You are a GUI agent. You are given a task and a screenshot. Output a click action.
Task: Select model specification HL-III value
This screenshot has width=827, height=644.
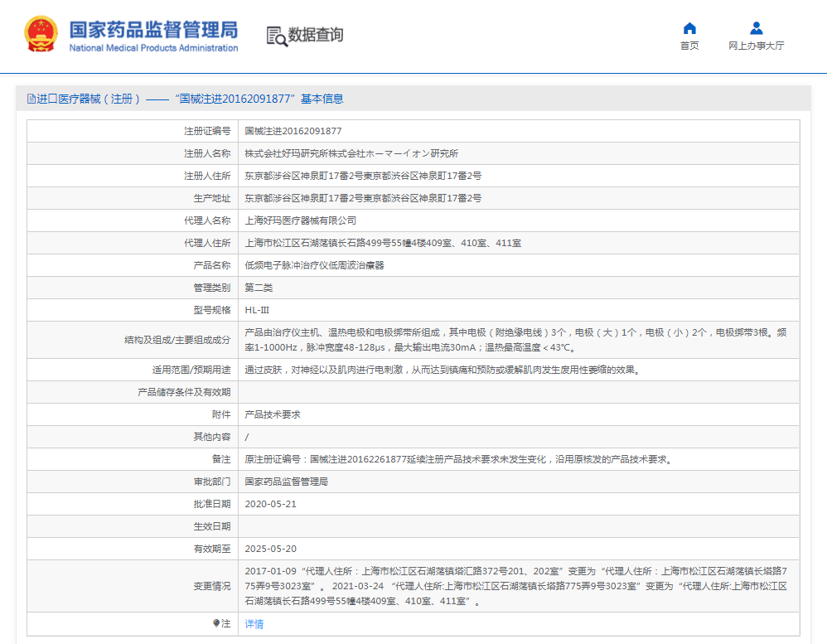click(258, 310)
